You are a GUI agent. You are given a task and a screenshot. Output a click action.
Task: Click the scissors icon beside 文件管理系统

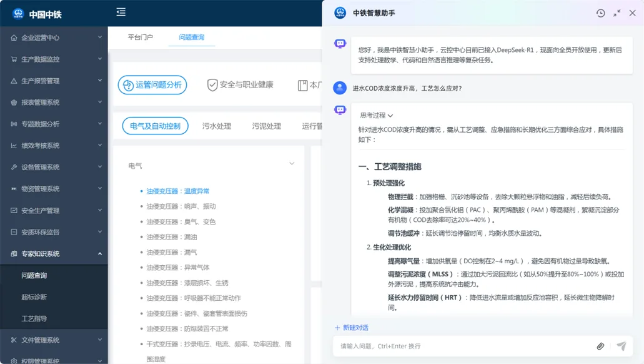(14, 340)
